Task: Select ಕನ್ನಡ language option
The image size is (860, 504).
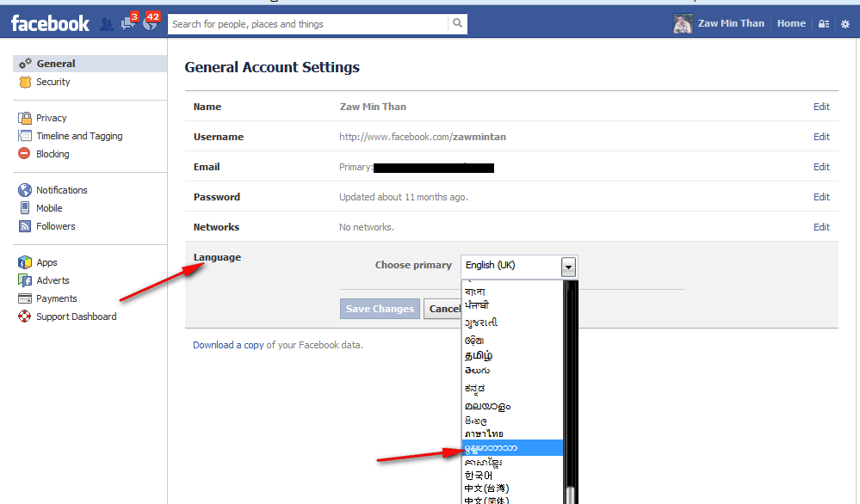Action: click(475, 389)
